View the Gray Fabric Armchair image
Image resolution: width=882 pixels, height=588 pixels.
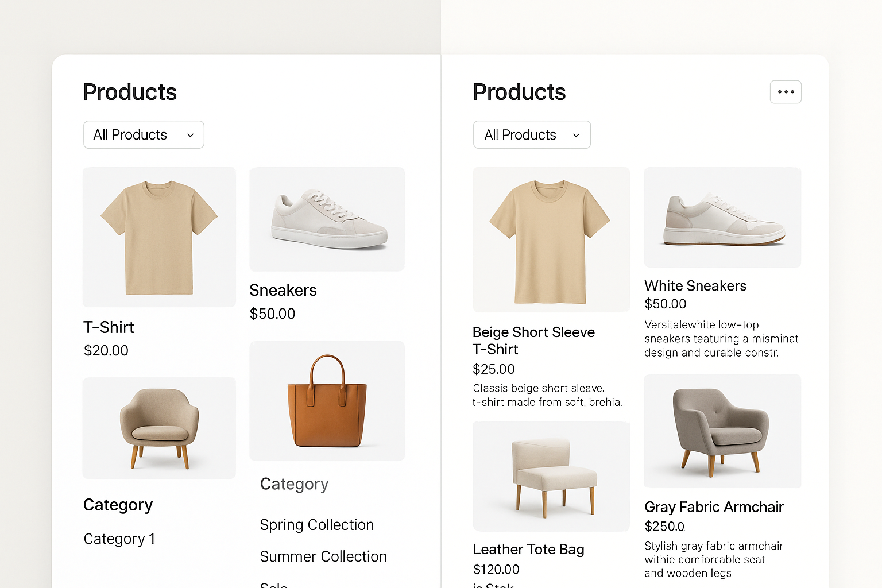pos(722,431)
